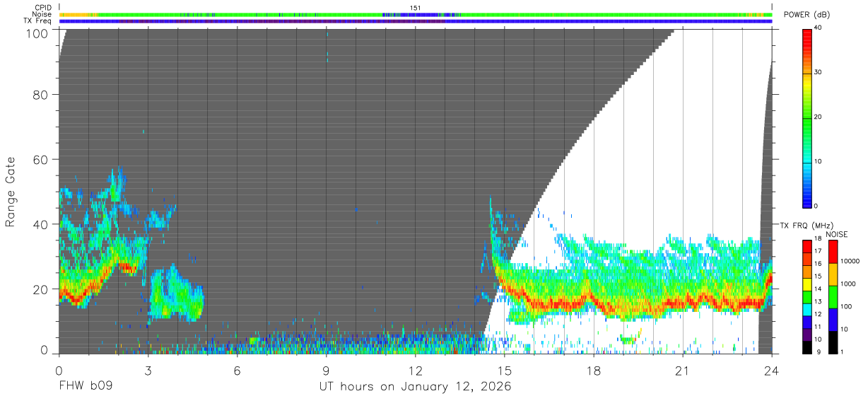868x401 pixels.
Task: Click the noise scale label 10000
Action: click(x=850, y=262)
